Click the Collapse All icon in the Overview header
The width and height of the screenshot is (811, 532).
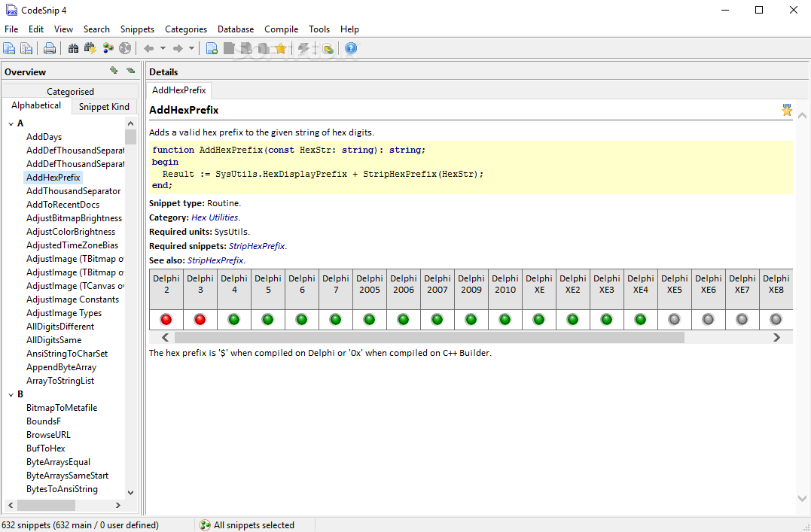pos(130,71)
